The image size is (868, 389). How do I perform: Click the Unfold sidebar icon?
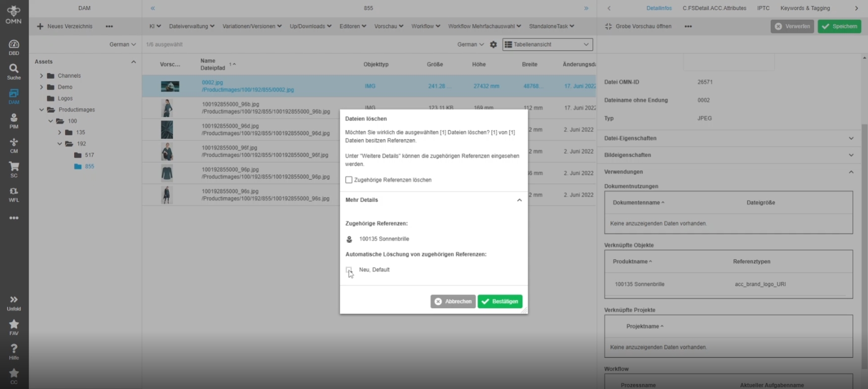click(14, 303)
